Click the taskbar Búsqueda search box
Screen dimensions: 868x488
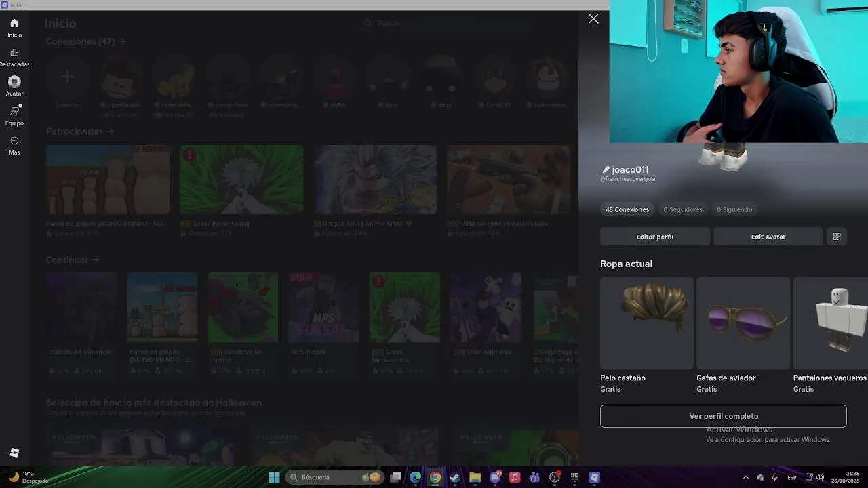point(336,477)
